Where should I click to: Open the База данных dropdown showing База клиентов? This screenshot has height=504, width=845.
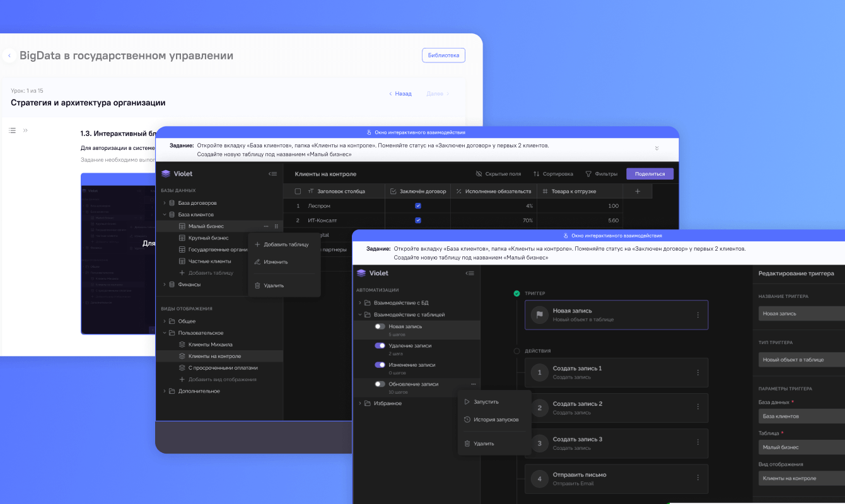[801, 416]
